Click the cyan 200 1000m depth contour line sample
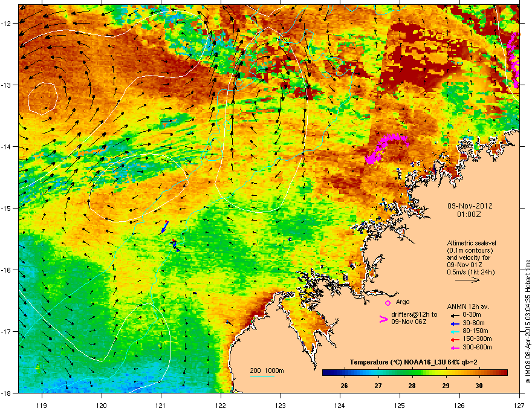 tap(262, 376)
